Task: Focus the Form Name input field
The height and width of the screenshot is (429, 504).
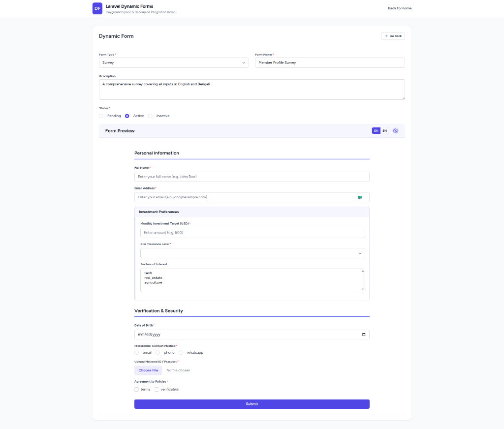Action: click(330, 62)
